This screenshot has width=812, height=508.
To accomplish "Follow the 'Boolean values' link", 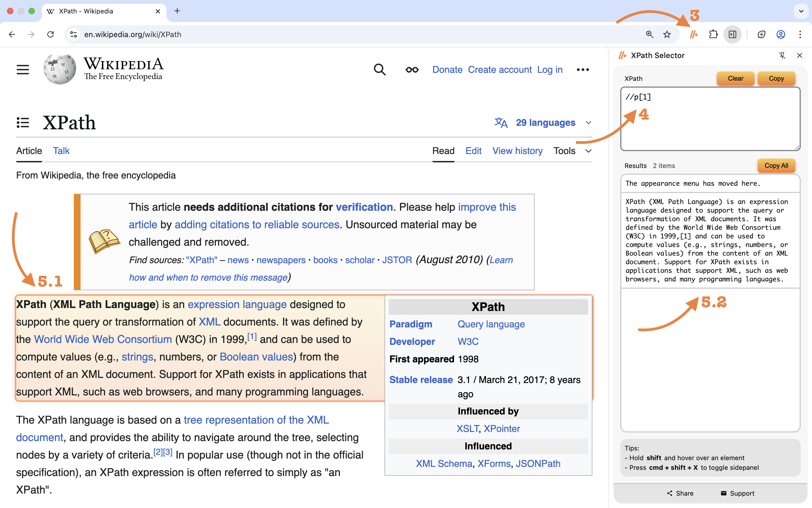I will pos(256,357).
